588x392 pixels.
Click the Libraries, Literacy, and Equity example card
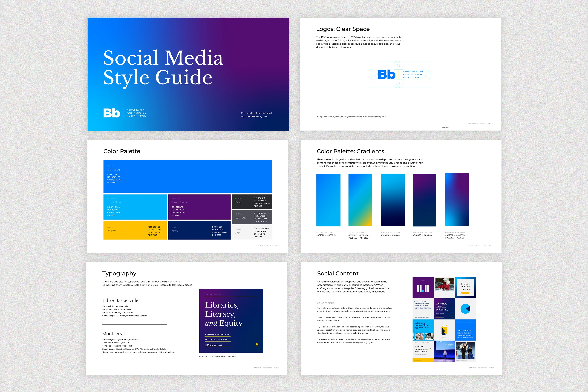[231, 321]
